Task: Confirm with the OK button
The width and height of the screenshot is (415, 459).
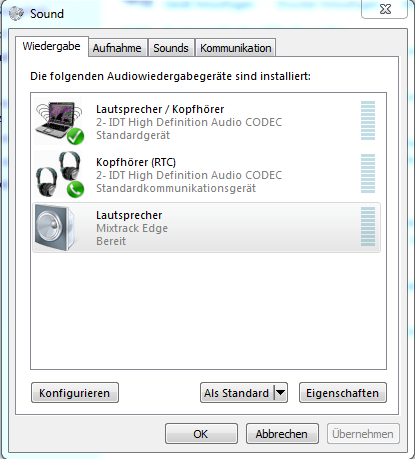Action: pyautogui.click(x=201, y=434)
